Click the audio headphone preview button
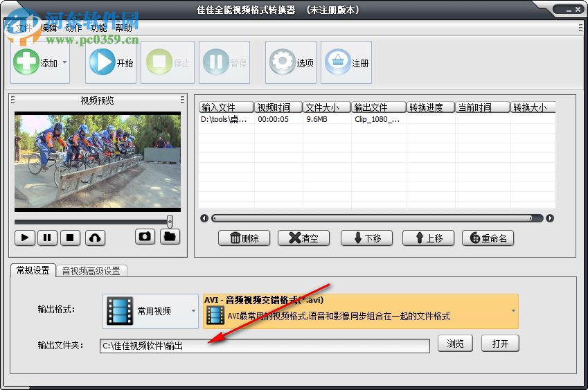 [96, 238]
